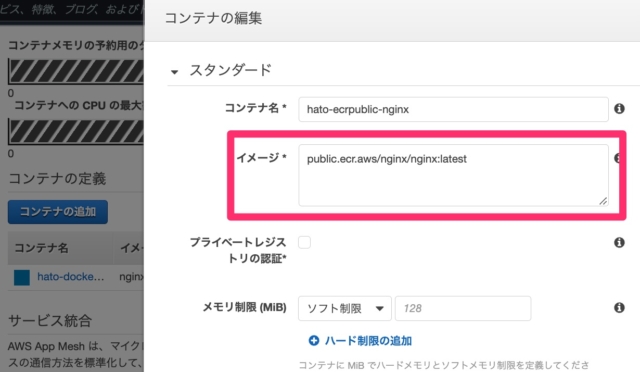Click イメージ text area with public.ecr.aws path

453,175
